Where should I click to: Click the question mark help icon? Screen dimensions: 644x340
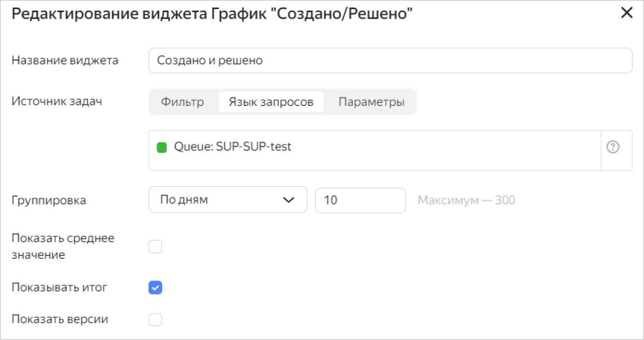point(613,147)
